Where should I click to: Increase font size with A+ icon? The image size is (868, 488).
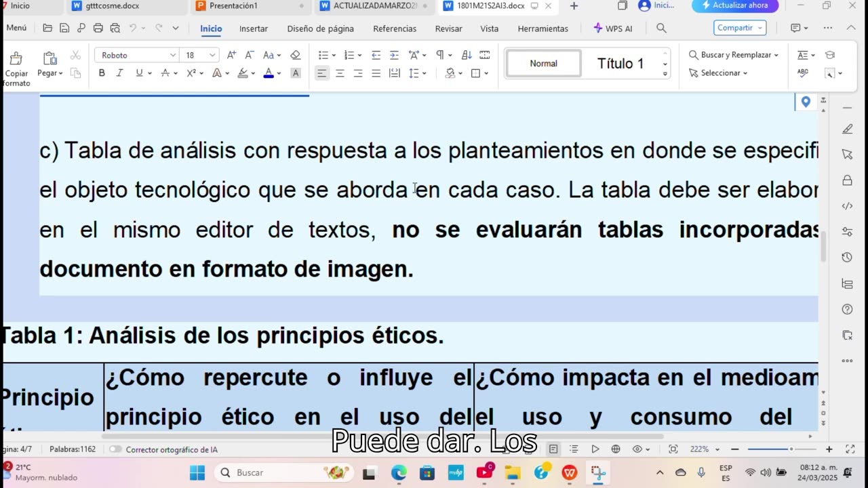click(231, 55)
